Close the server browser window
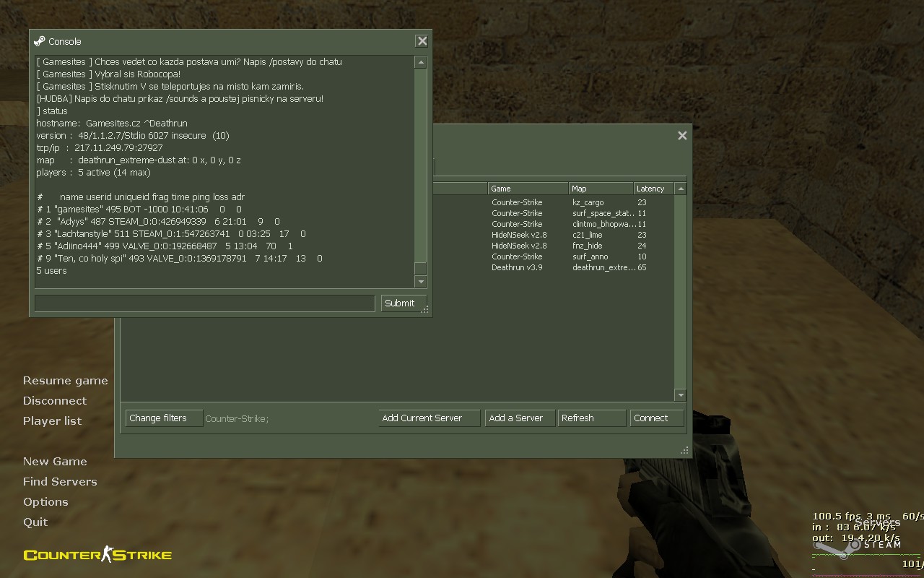This screenshot has width=924, height=578. tap(682, 135)
